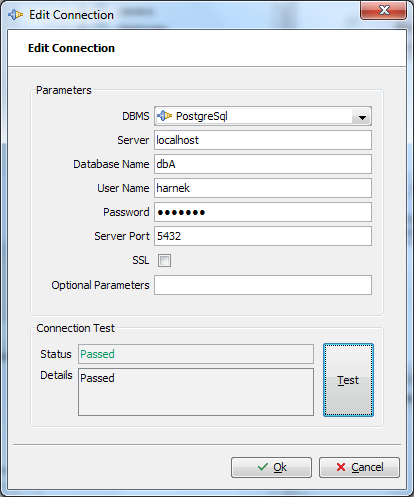Click the SSL label
This screenshot has height=497, width=414.
(x=141, y=260)
